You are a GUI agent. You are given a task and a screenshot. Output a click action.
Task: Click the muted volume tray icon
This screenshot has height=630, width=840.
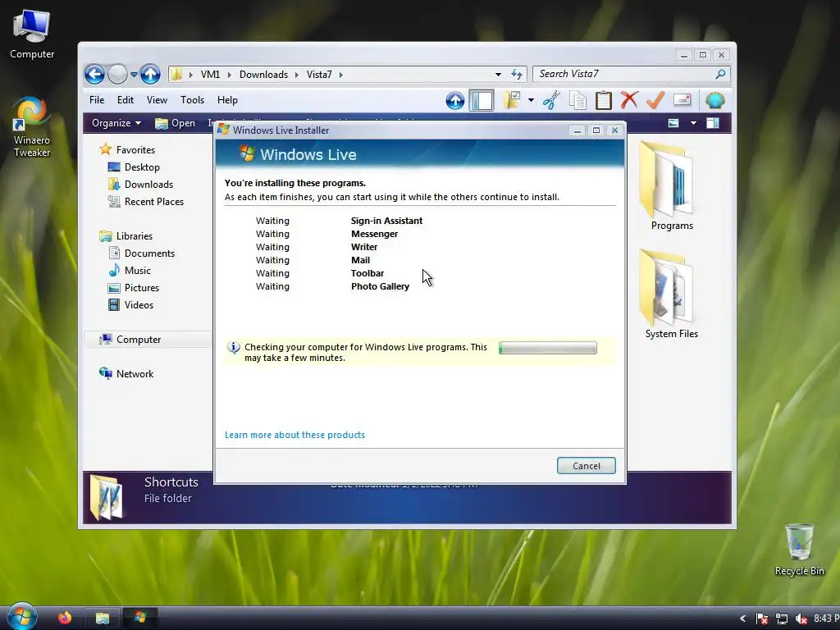(x=801, y=619)
